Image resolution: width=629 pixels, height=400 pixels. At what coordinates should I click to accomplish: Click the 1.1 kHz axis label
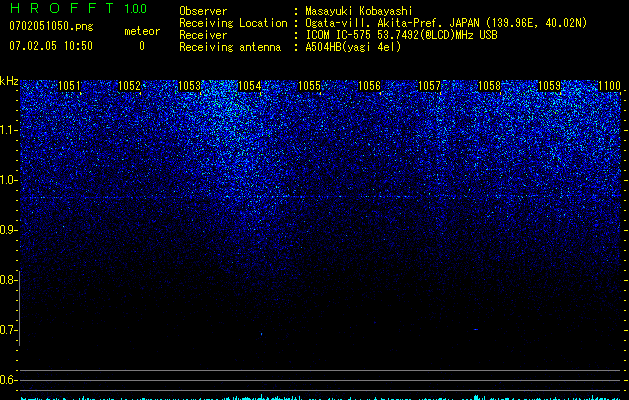tap(8, 130)
